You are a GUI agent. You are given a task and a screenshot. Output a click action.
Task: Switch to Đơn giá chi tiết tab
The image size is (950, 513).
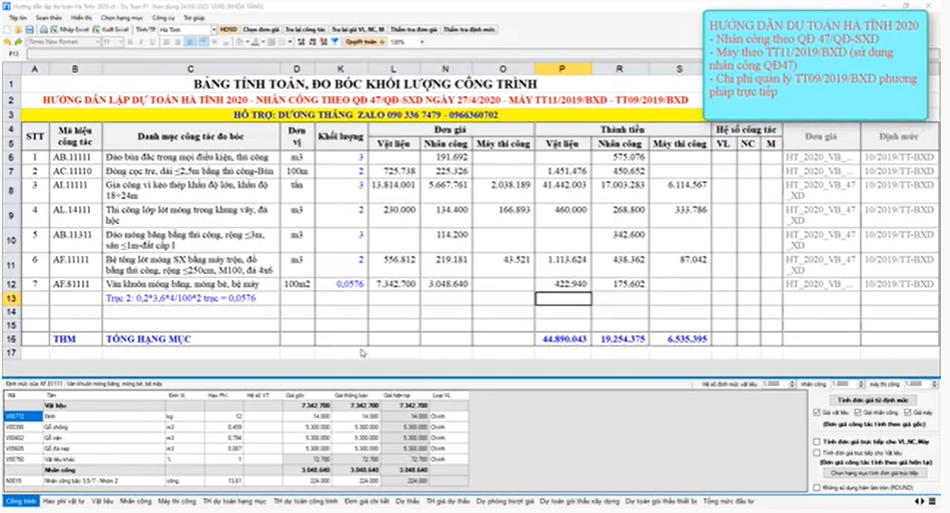pos(367,501)
